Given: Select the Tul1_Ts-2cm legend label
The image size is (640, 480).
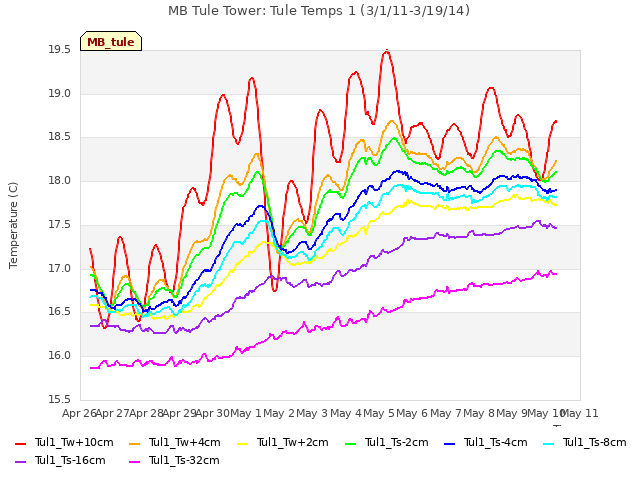Looking at the screenshot, I should coord(397,442).
